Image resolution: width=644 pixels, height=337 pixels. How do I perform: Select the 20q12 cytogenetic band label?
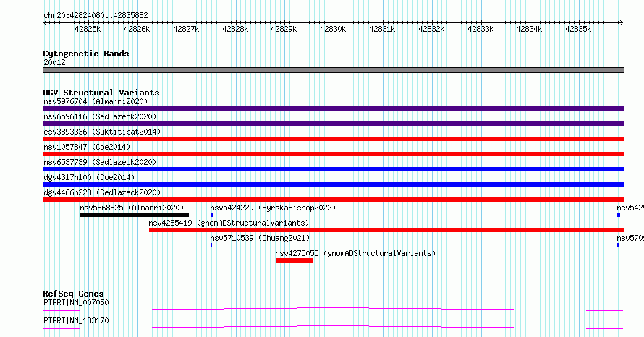click(x=54, y=62)
